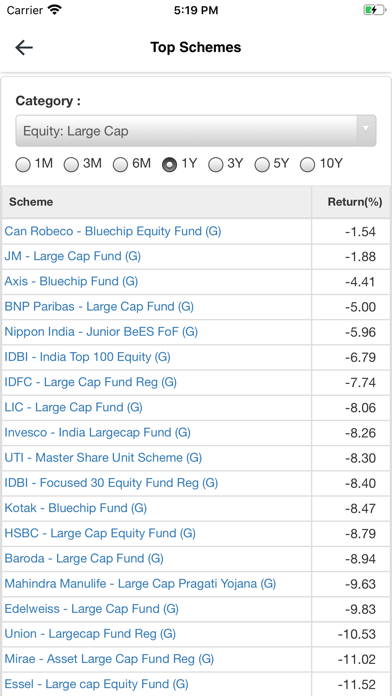This screenshot has height=696, width=392.
Task: Tap the Wi-Fi status icon
Action: coord(55,10)
